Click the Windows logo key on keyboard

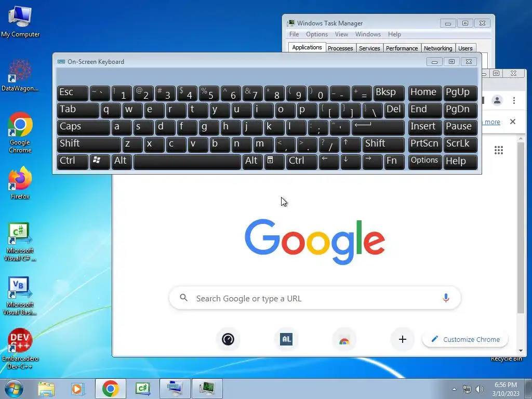pos(100,162)
